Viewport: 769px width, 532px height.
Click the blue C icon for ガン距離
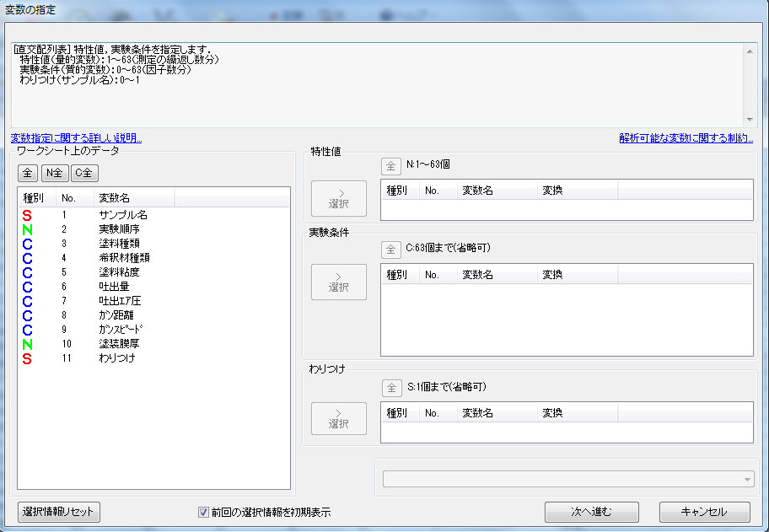27,315
